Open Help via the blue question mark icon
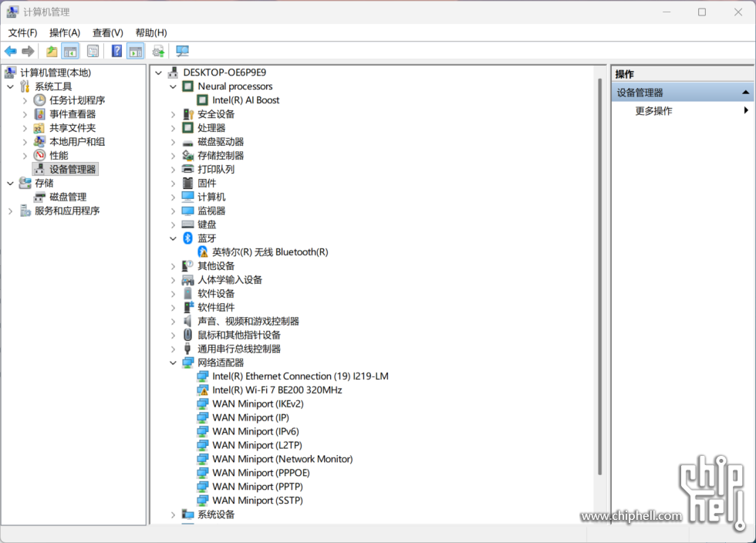 coord(116,52)
